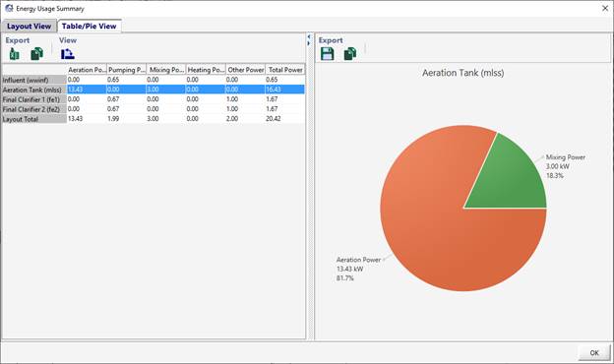The width and height of the screenshot is (614, 364).
Task: Click the Aeration Po... column header
Action: (87, 70)
